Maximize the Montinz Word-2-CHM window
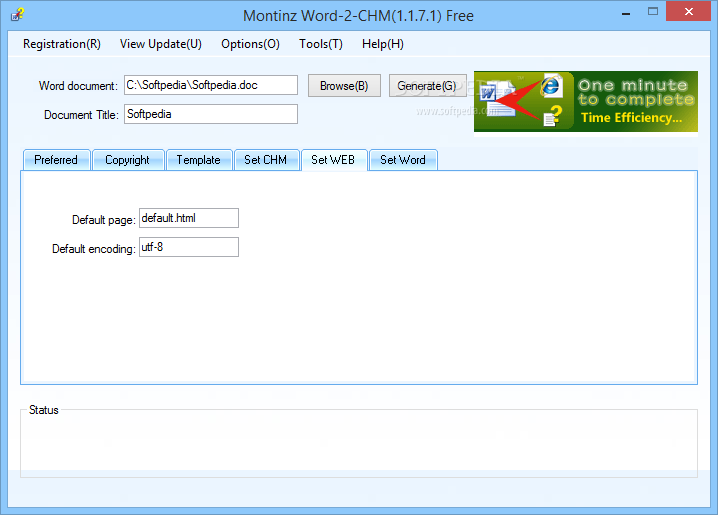 pyautogui.click(x=653, y=12)
